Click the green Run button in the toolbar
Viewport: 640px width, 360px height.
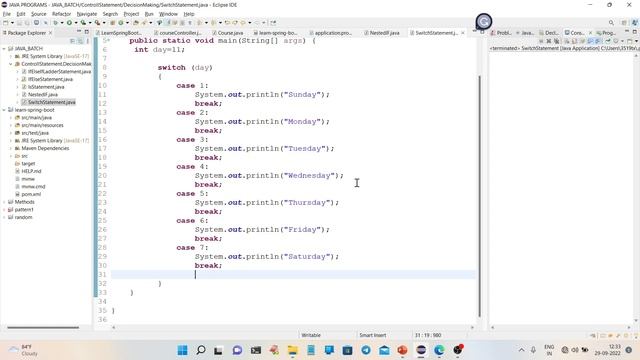(69, 23)
